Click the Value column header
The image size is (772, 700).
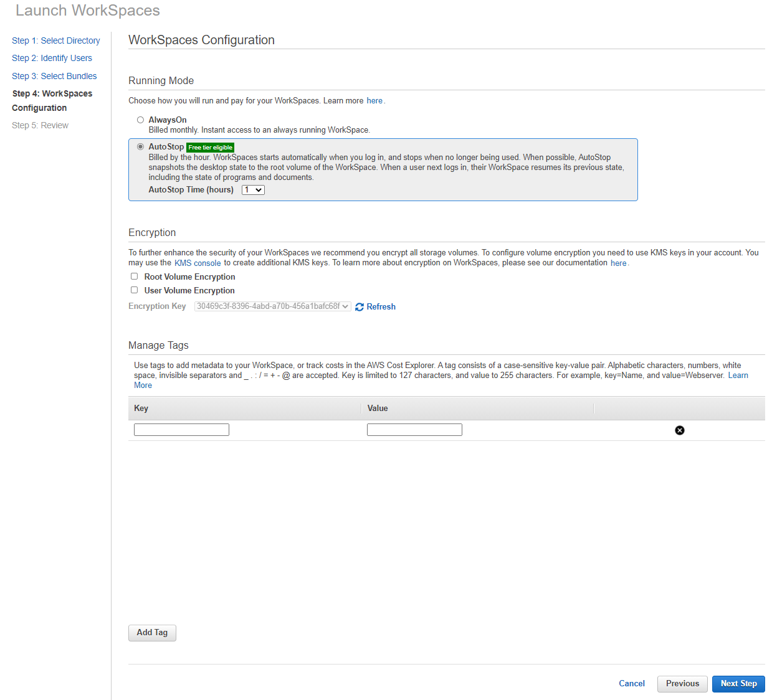pos(478,409)
